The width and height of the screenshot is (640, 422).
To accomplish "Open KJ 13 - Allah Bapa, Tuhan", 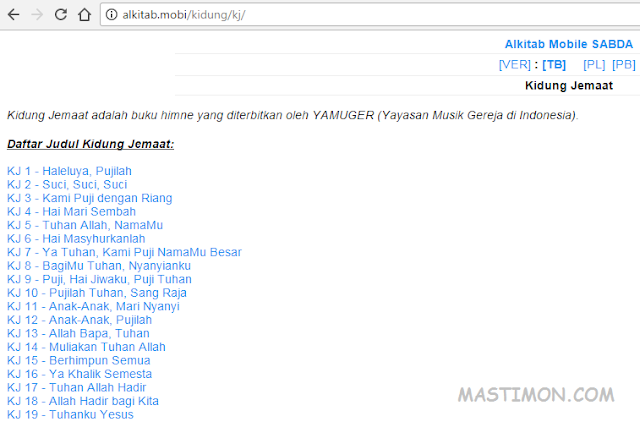I will click(x=78, y=333).
